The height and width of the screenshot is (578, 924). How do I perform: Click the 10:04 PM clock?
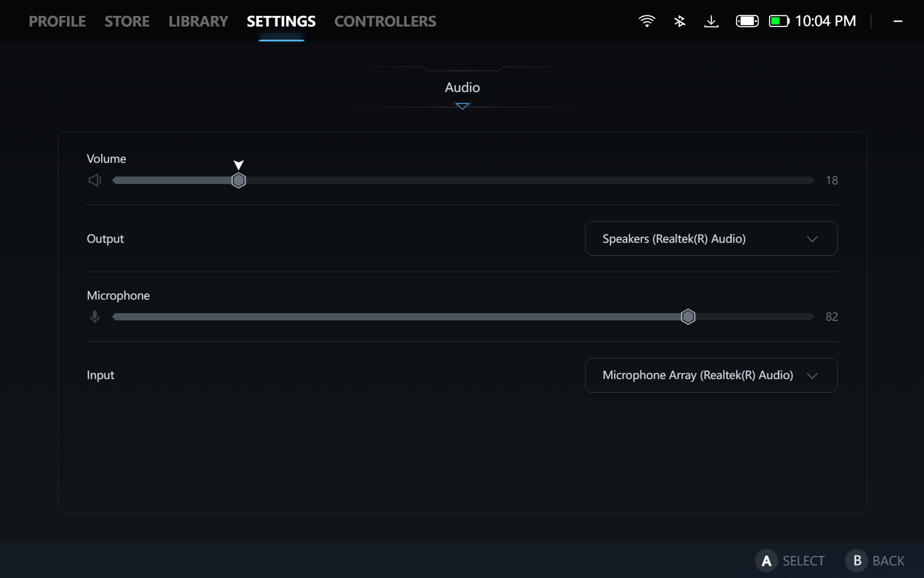tap(825, 21)
